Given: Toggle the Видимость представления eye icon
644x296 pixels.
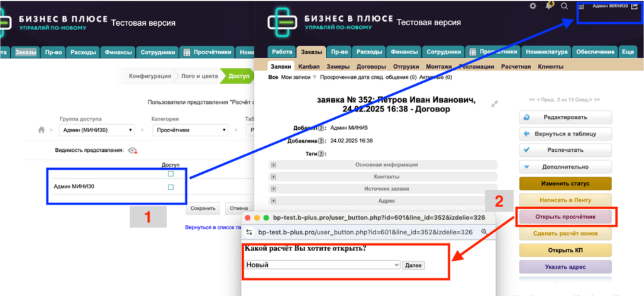Looking at the screenshot, I should click(x=132, y=151).
